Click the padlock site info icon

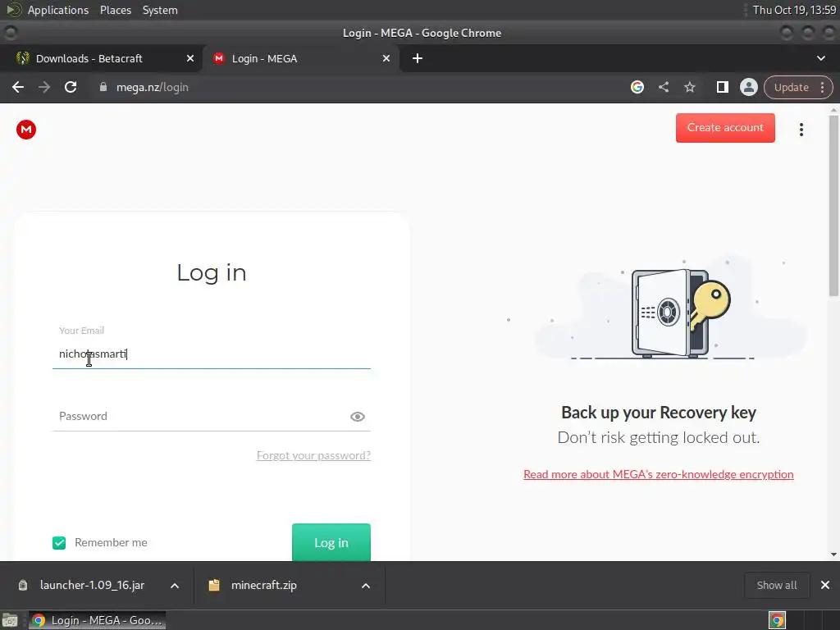pos(103,87)
